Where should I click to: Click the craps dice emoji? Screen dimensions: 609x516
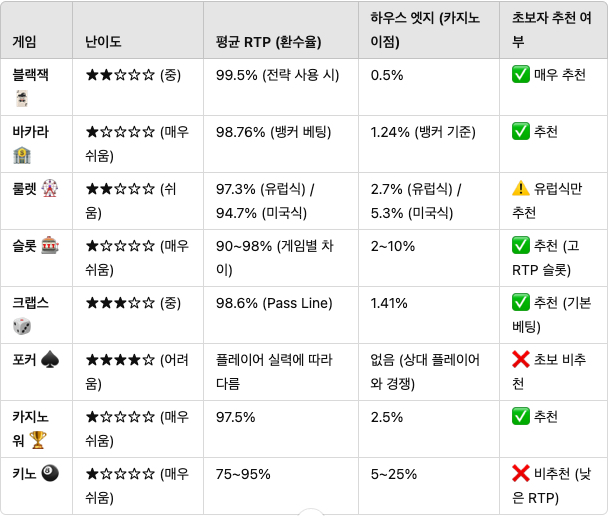pyautogui.click(x=22, y=326)
